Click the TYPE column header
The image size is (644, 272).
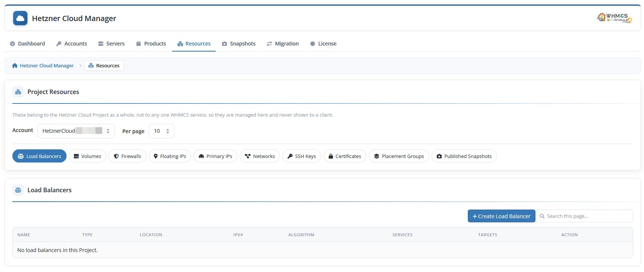pos(87,235)
